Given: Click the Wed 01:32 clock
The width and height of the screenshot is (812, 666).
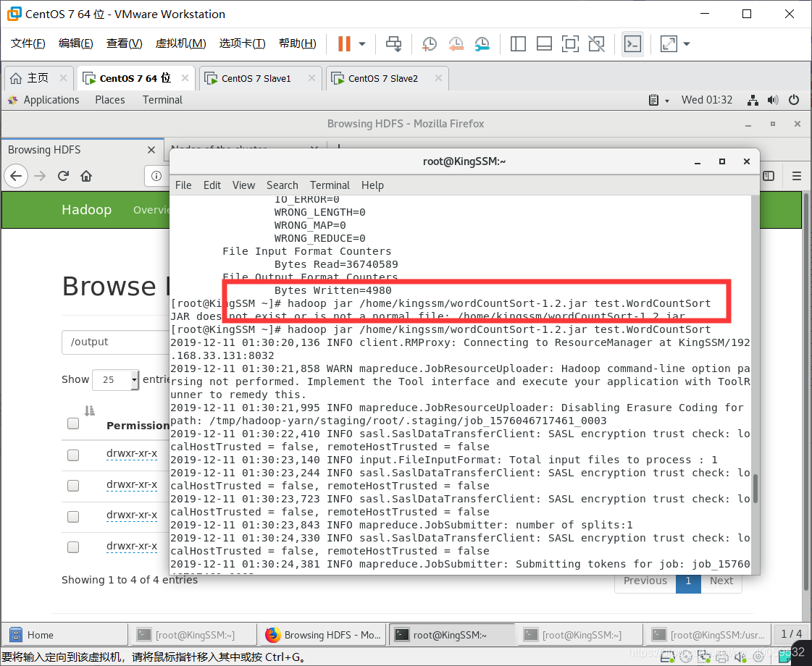Looking at the screenshot, I should click(x=707, y=100).
